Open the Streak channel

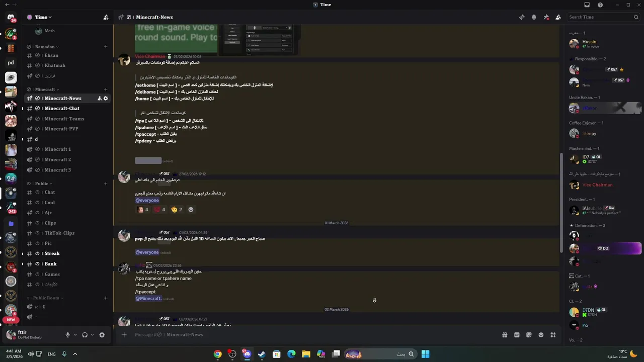click(x=66, y=253)
